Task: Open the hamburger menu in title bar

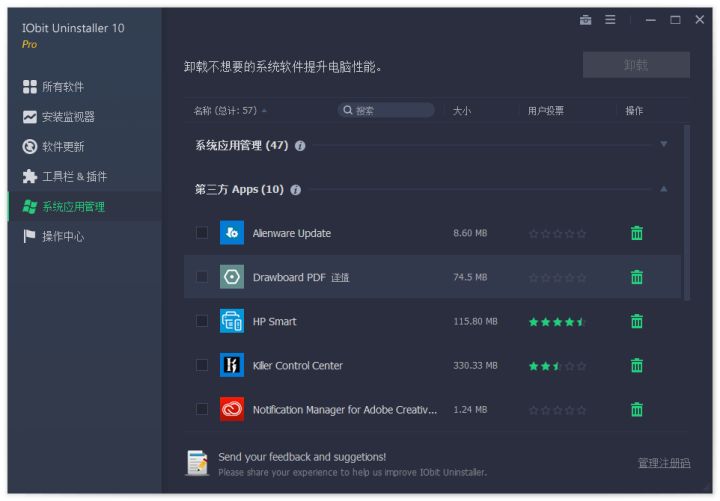Action: [x=610, y=20]
